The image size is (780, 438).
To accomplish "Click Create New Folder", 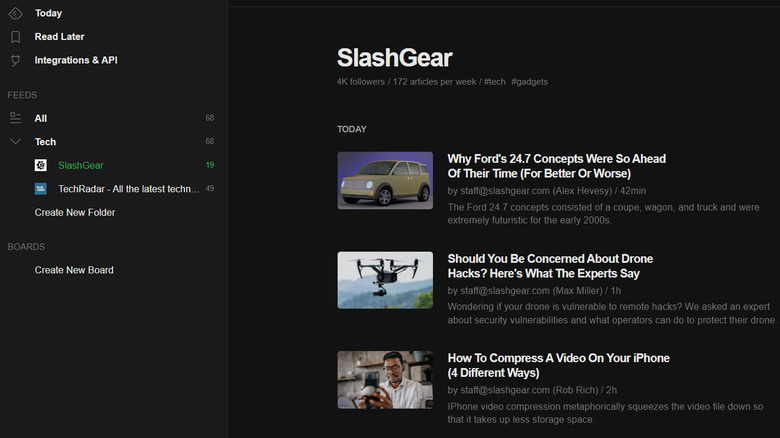I will click(74, 212).
